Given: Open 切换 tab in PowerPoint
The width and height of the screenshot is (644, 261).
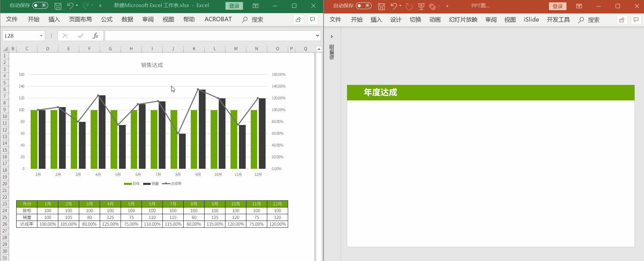Looking at the screenshot, I should tap(416, 20).
